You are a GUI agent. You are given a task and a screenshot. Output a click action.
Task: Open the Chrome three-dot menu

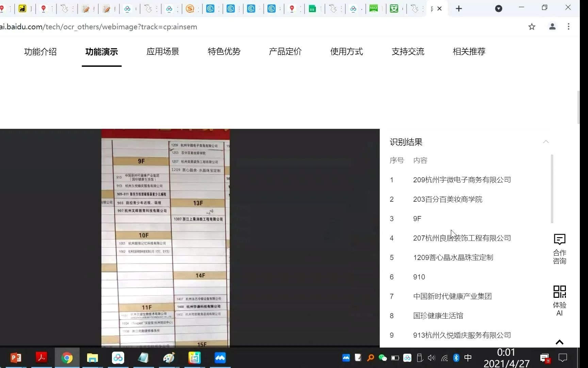click(x=569, y=27)
